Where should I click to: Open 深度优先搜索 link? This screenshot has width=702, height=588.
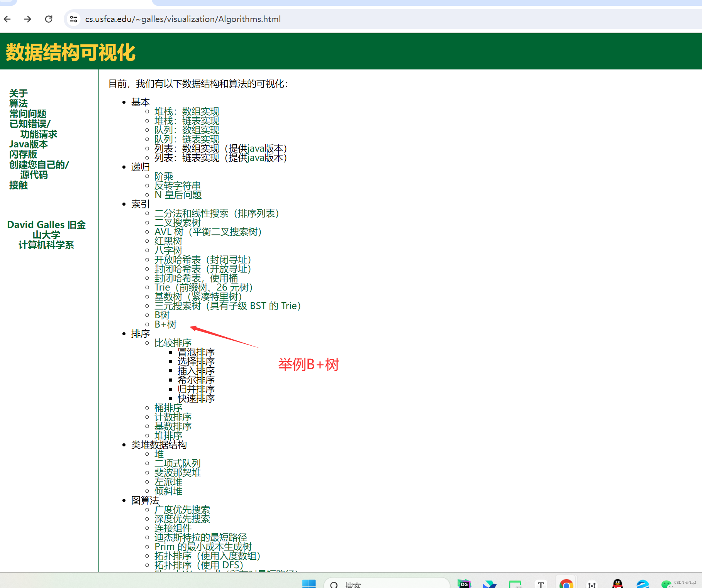182,519
